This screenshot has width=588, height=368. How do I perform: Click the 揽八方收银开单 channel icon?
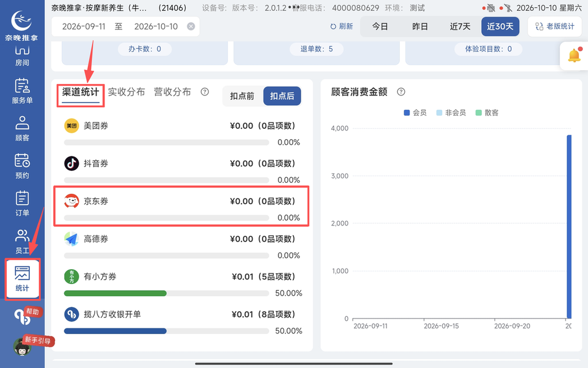coord(71,315)
